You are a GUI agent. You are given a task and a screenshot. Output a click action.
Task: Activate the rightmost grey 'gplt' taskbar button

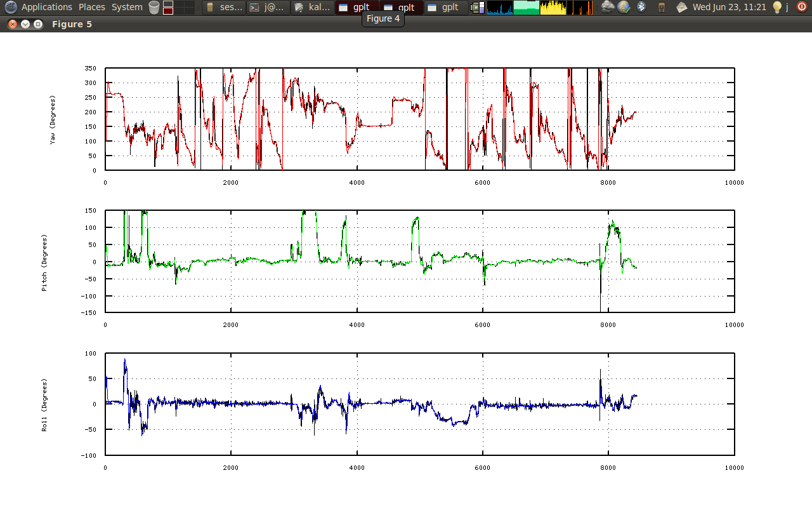click(445, 8)
